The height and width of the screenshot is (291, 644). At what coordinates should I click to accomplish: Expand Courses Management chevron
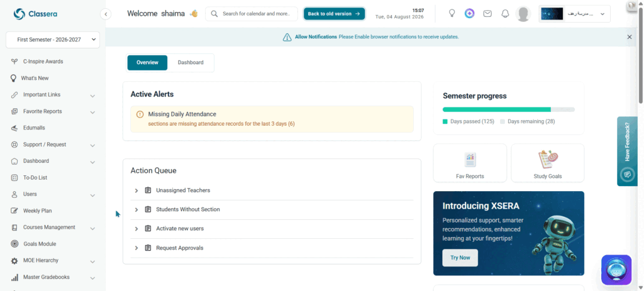(x=92, y=228)
